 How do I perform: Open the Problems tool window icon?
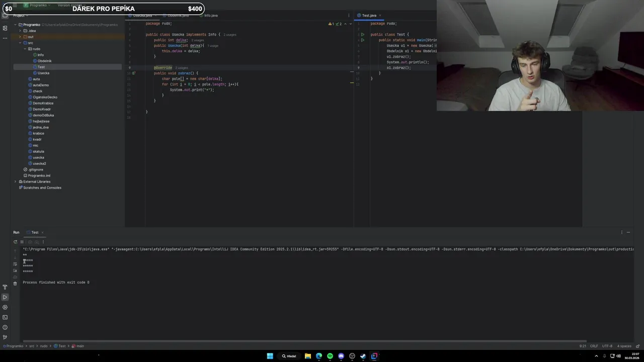pos(5,327)
